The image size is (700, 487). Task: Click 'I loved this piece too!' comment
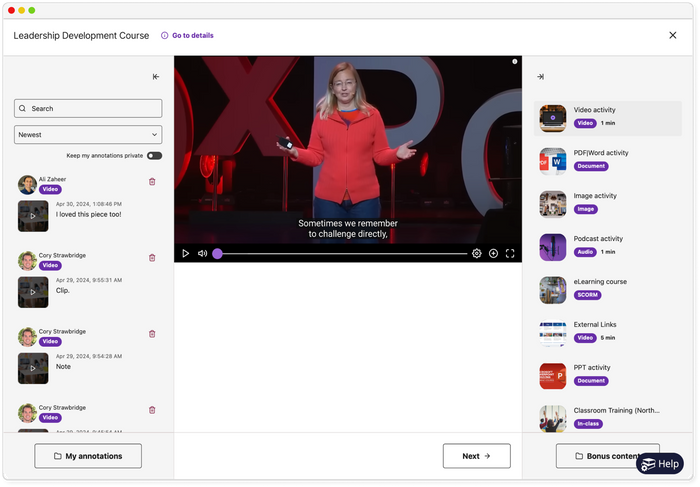pos(88,214)
